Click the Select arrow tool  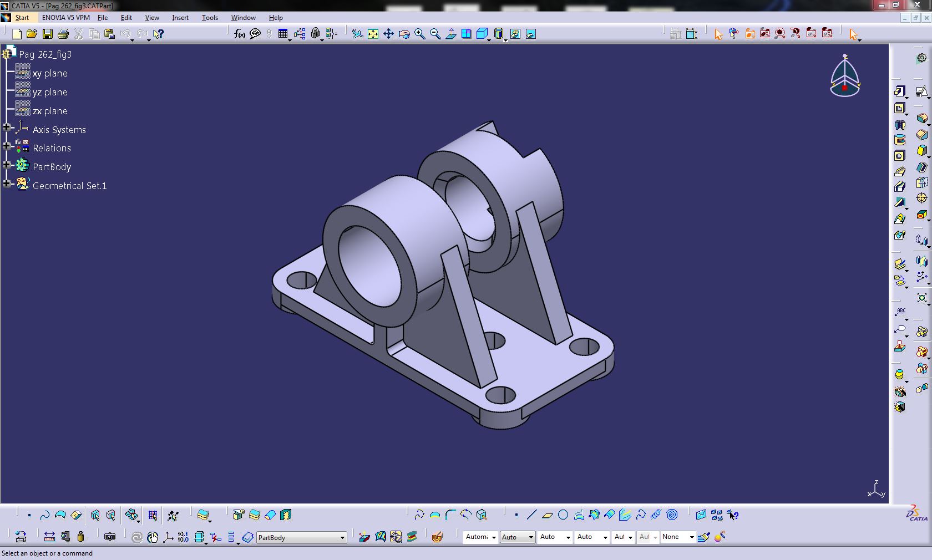(854, 34)
